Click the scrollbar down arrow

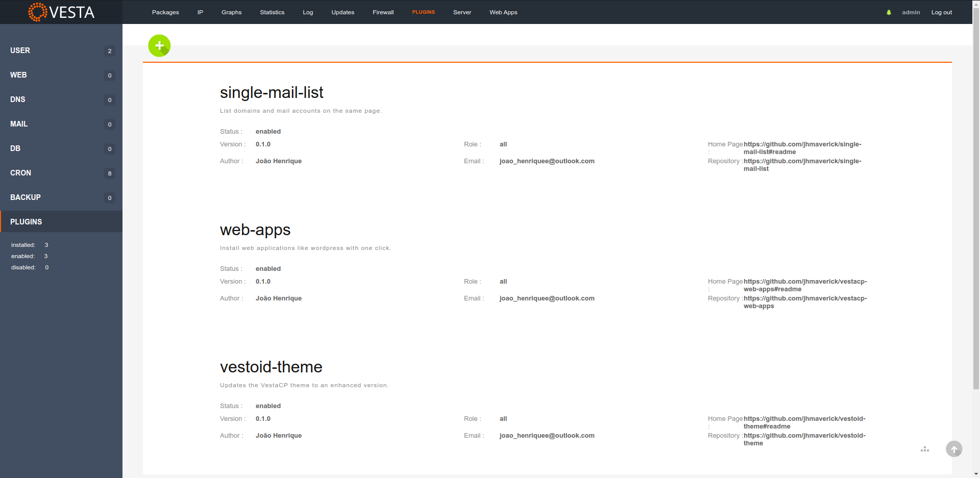(x=976, y=474)
